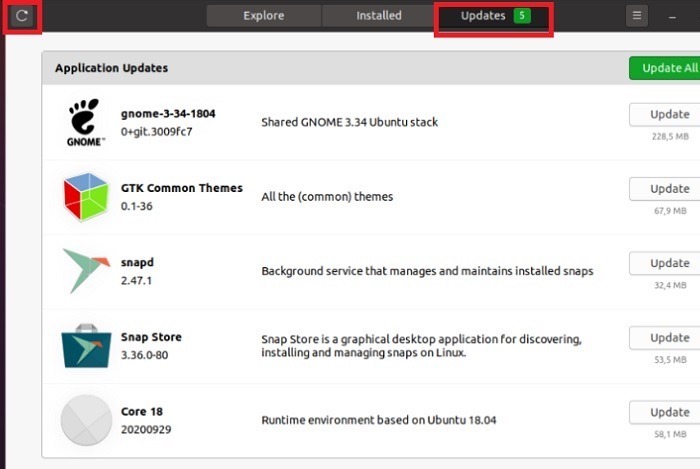Click 'All the (common) themes' description
This screenshot has height=469, width=700.
(327, 197)
